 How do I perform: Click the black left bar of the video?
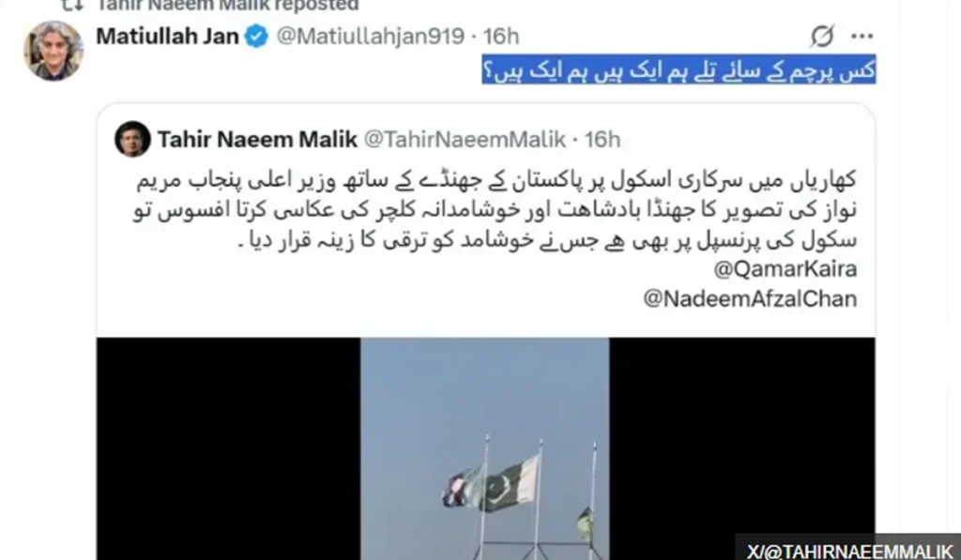(x=228, y=448)
